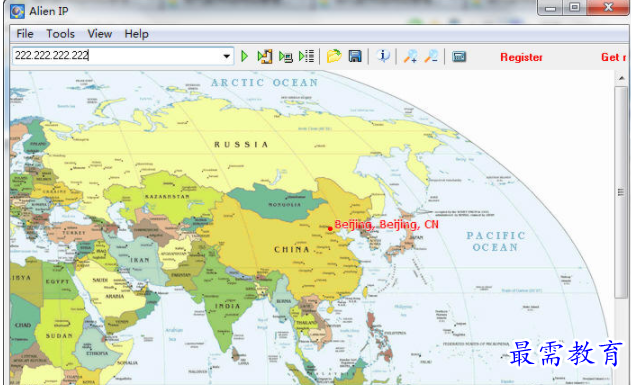
Task: Open file with the folder icon
Action: [334, 56]
